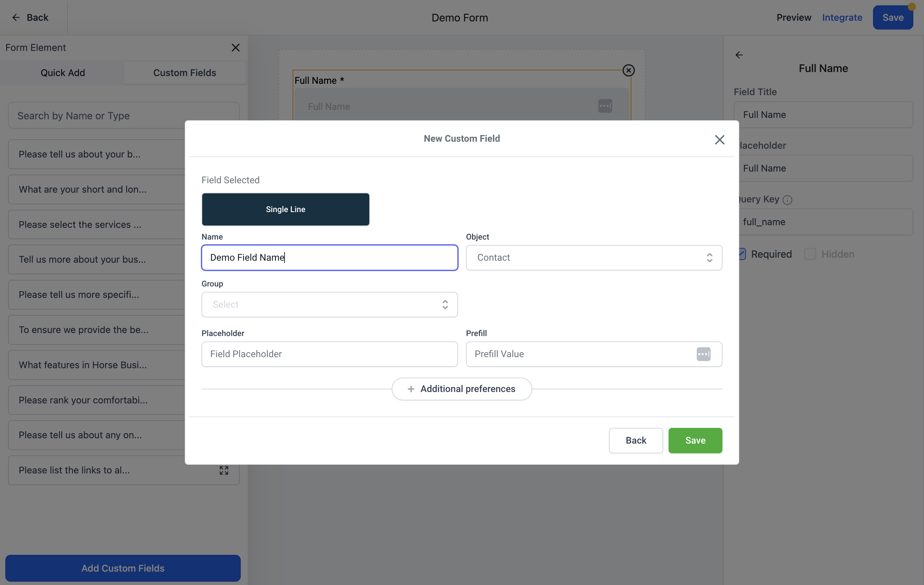Switch to the Custom Fields tab
Image resolution: width=924 pixels, height=585 pixels.
184,73
